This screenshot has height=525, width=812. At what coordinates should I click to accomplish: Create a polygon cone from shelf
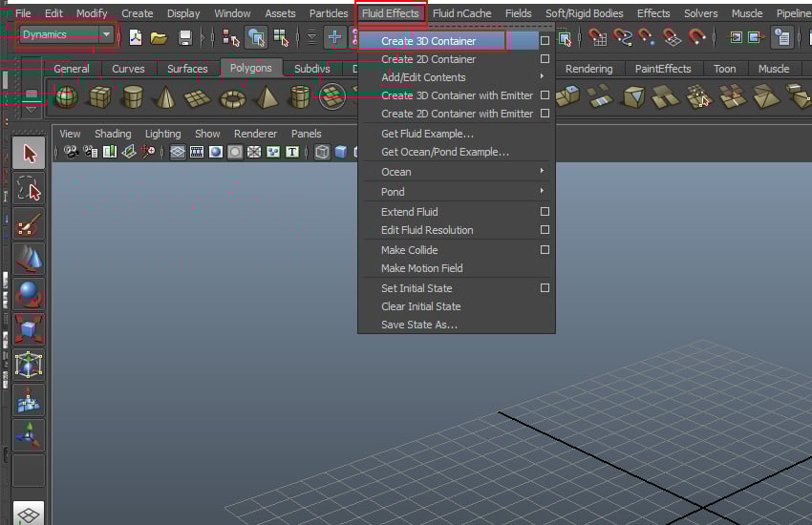pyautogui.click(x=165, y=96)
